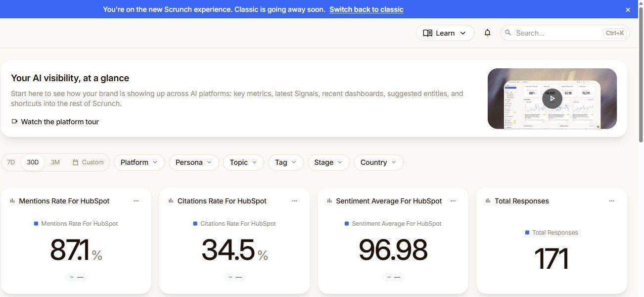Click the blue Total Responses legend swatch

pos(527,233)
